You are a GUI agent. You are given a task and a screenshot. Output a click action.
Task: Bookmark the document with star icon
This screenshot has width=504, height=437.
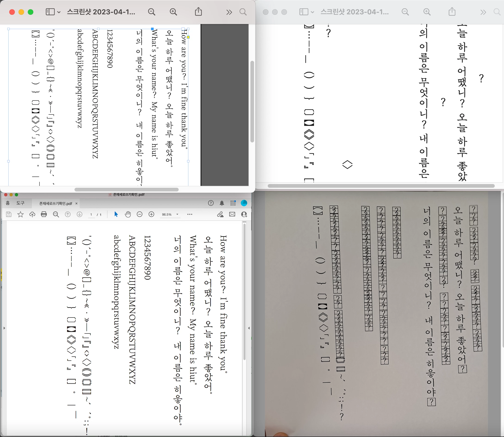click(21, 214)
